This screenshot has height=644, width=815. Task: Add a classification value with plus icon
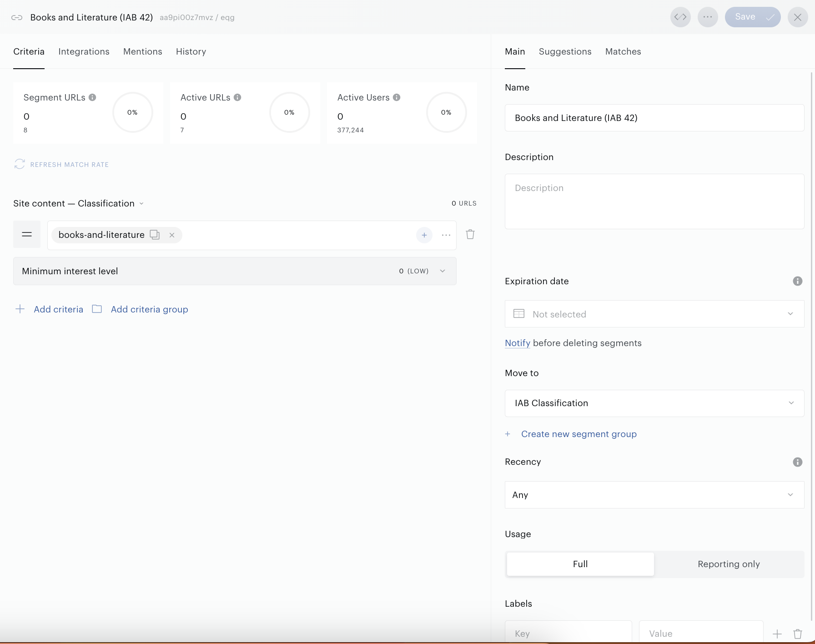pos(424,235)
